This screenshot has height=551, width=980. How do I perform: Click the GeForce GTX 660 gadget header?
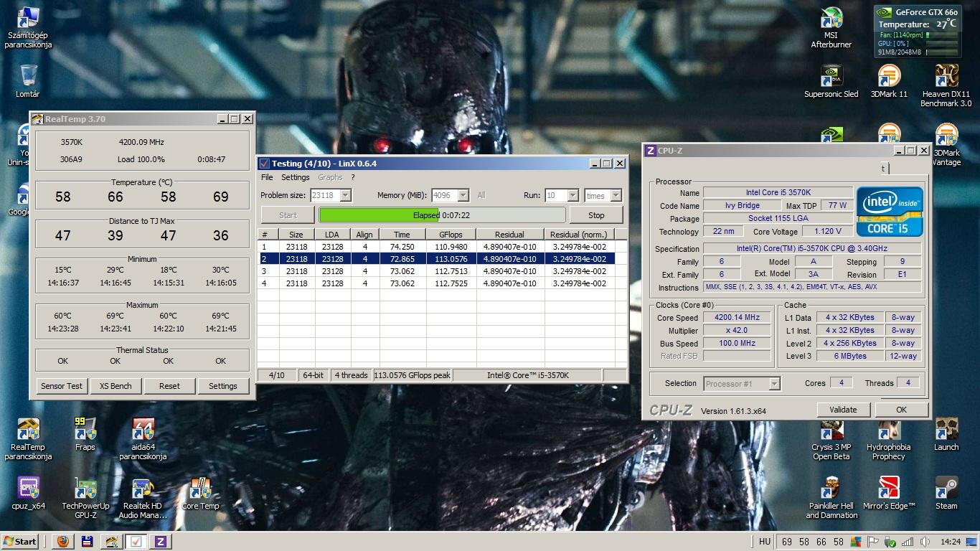point(917,12)
